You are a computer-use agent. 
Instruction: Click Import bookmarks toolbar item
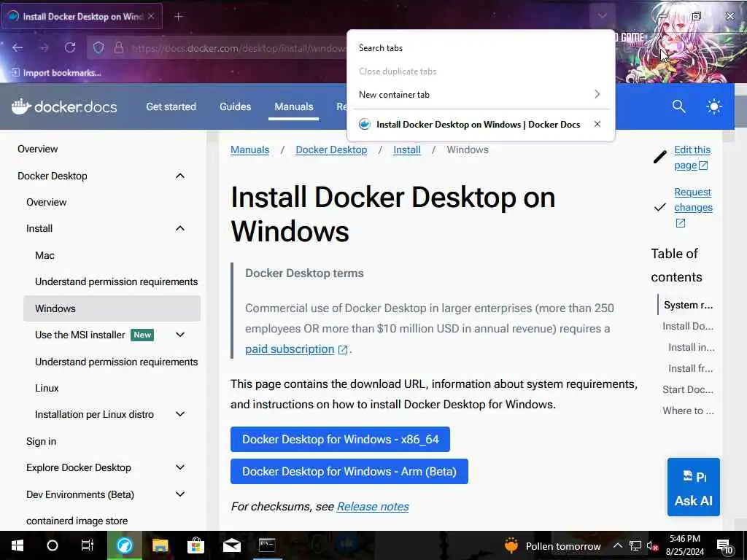click(x=56, y=73)
